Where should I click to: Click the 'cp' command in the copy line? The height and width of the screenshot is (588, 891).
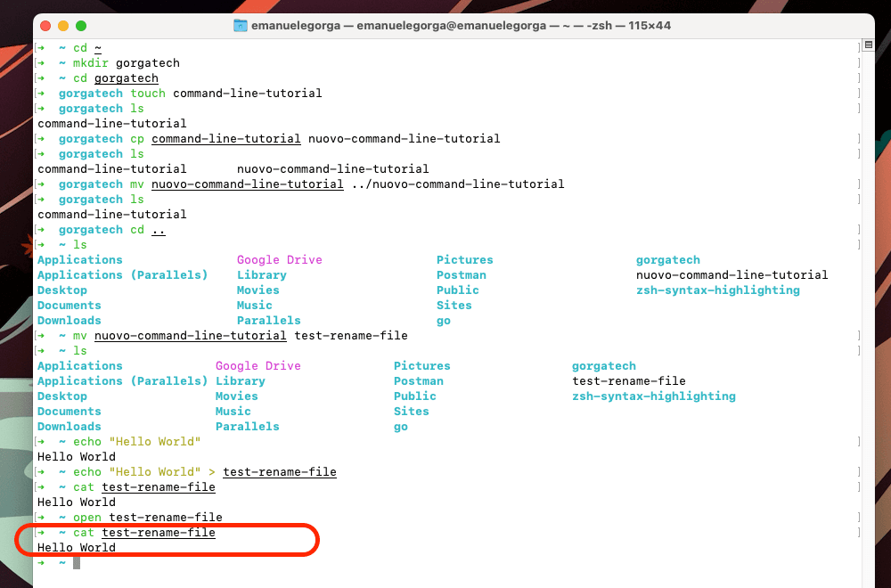[137, 139]
